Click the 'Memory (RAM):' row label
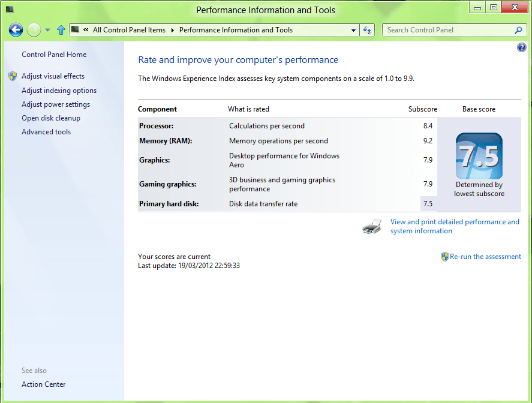Screen dimensions: 532x403 coord(166,141)
